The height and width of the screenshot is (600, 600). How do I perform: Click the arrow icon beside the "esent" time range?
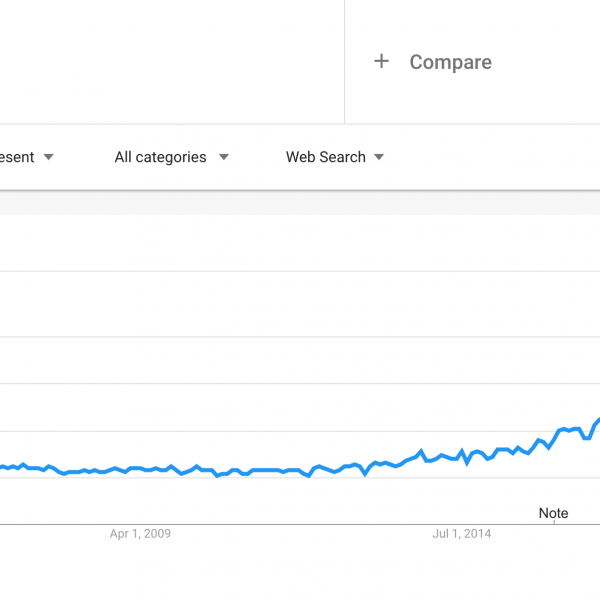point(49,157)
